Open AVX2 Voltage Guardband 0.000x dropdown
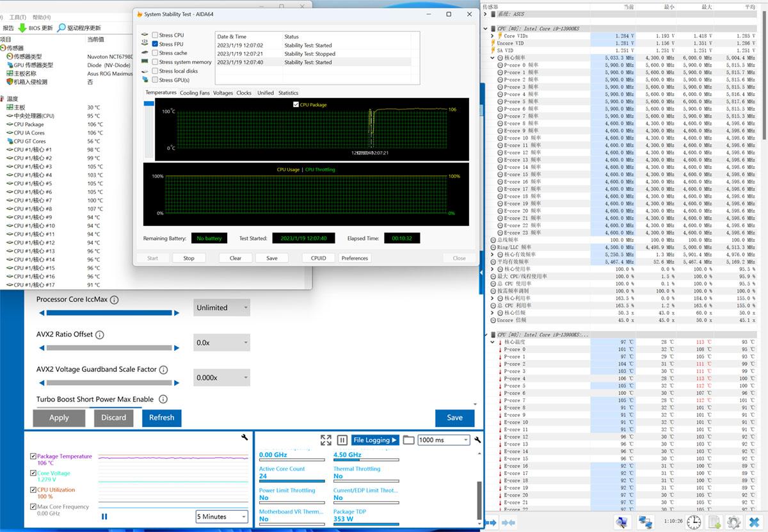This screenshot has width=768, height=532. click(221, 377)
